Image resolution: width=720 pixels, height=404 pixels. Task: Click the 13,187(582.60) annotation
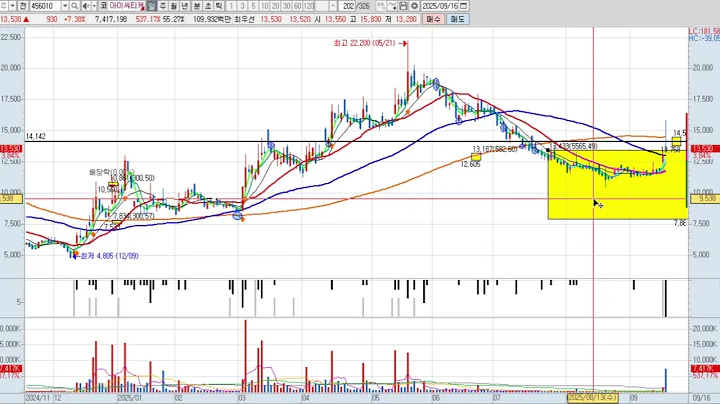click(495, 149)
